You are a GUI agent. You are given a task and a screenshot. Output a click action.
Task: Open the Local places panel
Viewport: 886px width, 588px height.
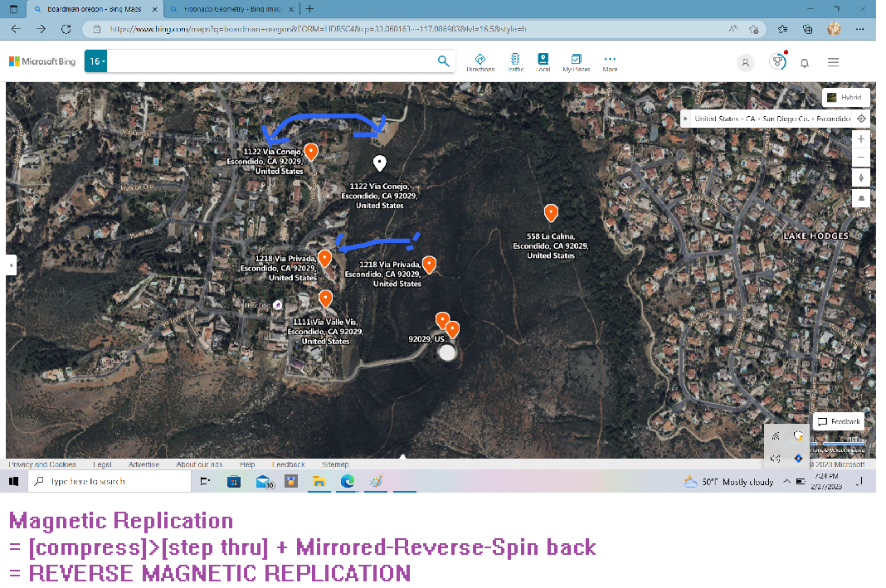543,62
